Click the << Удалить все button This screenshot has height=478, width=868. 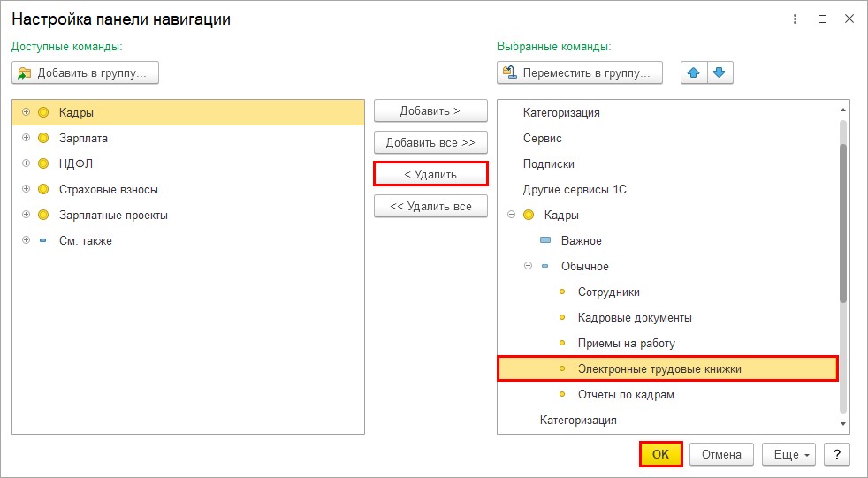coord(430,207)
